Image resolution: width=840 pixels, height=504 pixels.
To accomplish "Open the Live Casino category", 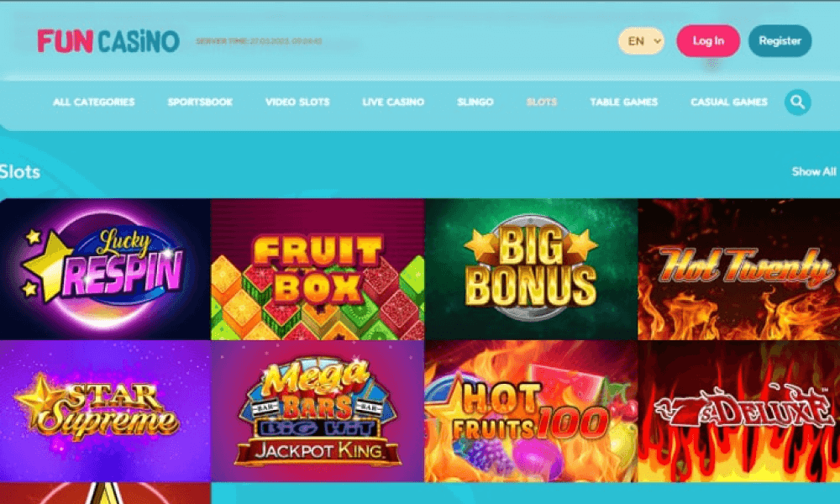I will [x=393, y=102].
